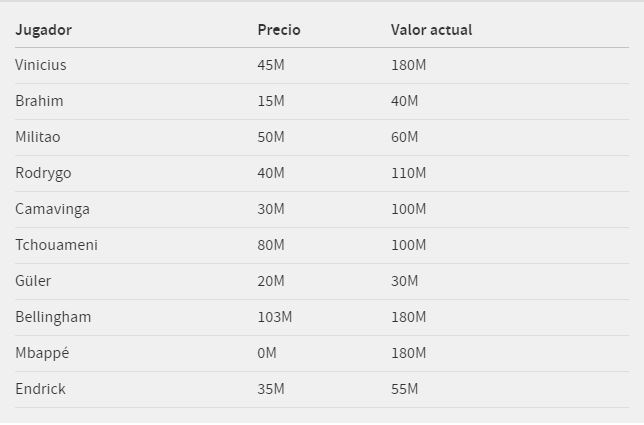
Task: Click Endrick's 55M current value
Action: pos(405,389)
